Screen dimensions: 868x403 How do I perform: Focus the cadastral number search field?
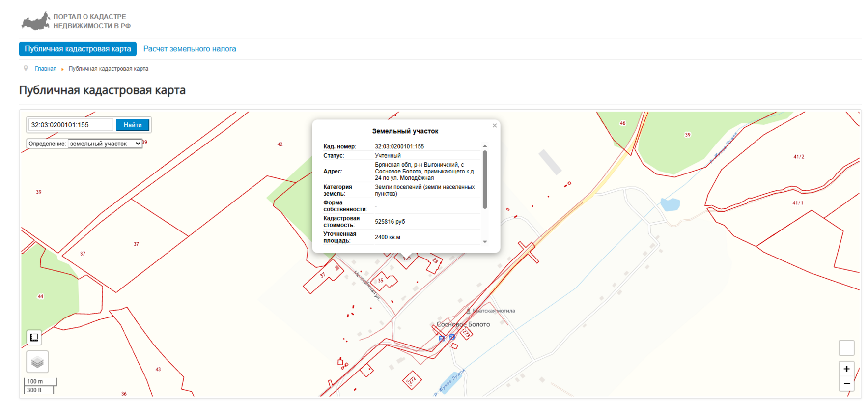[x=70, y=125]
